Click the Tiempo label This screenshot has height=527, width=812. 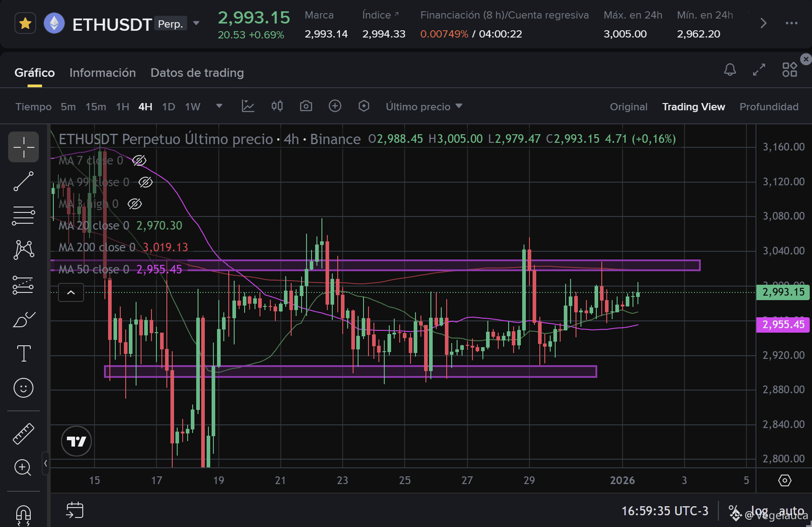(33, 107)
